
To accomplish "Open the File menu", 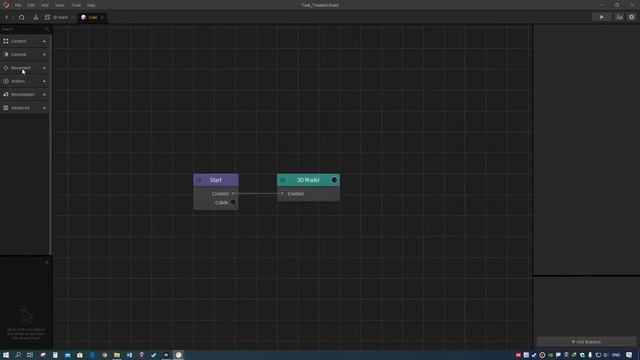I will click(x=18, y=5).
